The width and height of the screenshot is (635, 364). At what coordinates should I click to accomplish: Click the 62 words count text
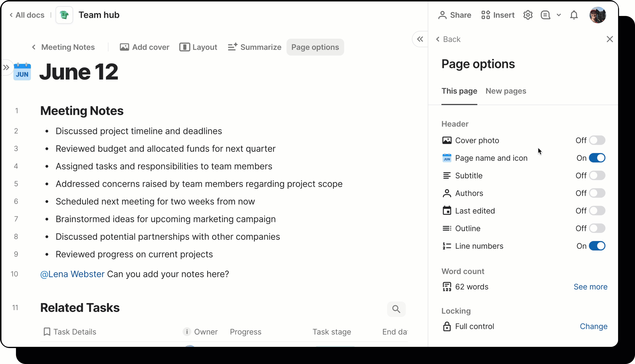(x=472, y=287)
